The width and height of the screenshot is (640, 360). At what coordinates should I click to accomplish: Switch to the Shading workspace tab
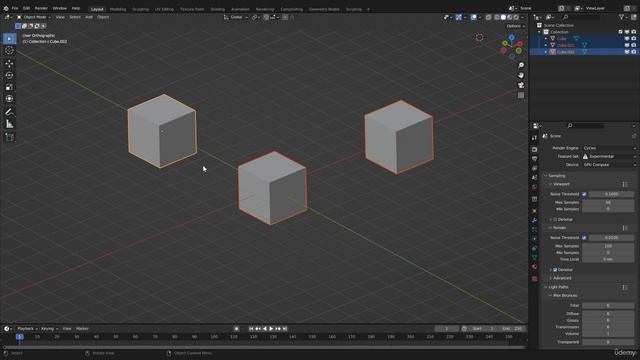[217, 9]
